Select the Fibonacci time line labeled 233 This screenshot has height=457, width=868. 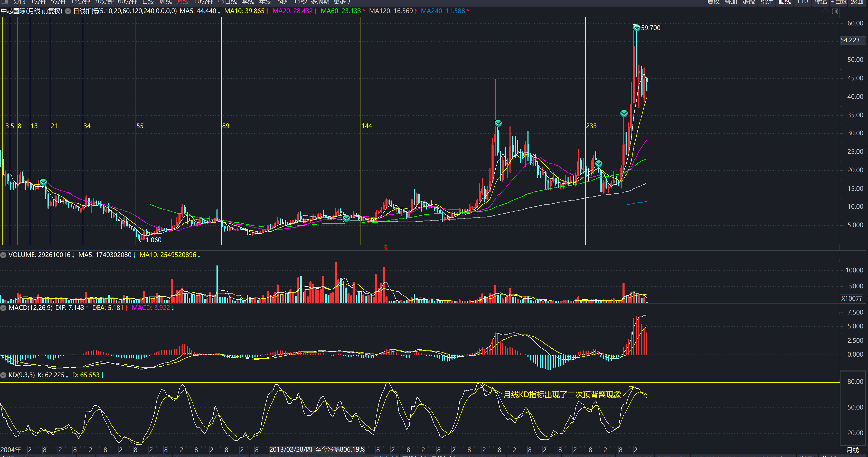pos(586,131)
